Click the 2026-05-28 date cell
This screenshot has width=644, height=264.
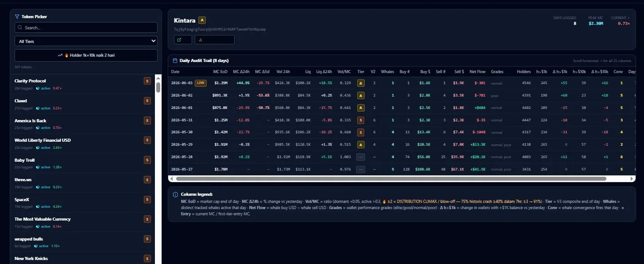coord(181,157)
